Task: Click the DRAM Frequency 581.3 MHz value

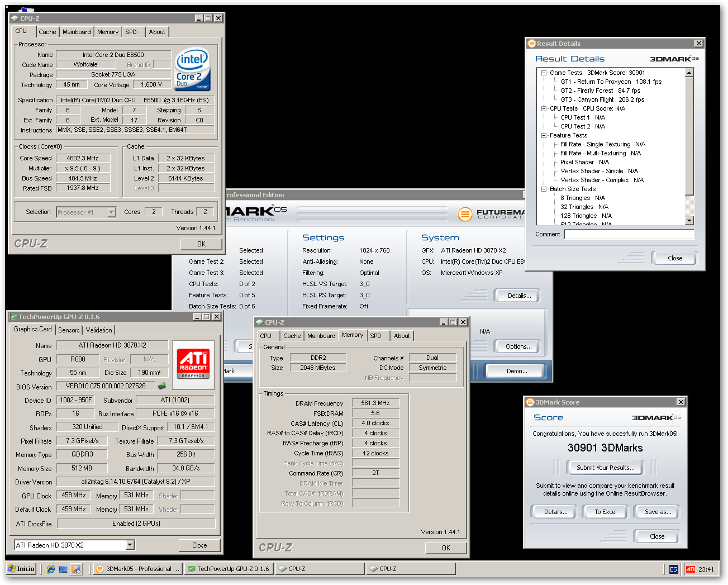Action: 375,403
